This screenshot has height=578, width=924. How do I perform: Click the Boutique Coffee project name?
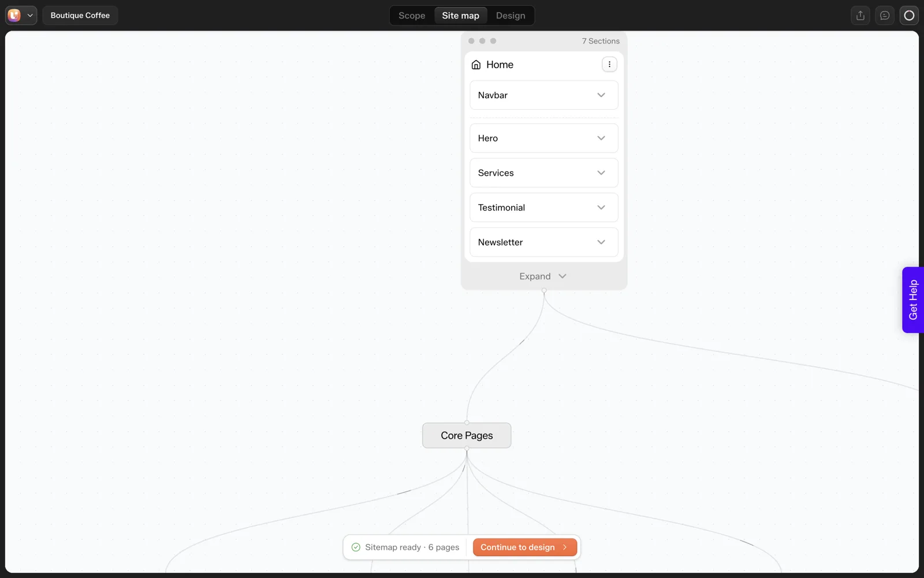click(80, 16)
